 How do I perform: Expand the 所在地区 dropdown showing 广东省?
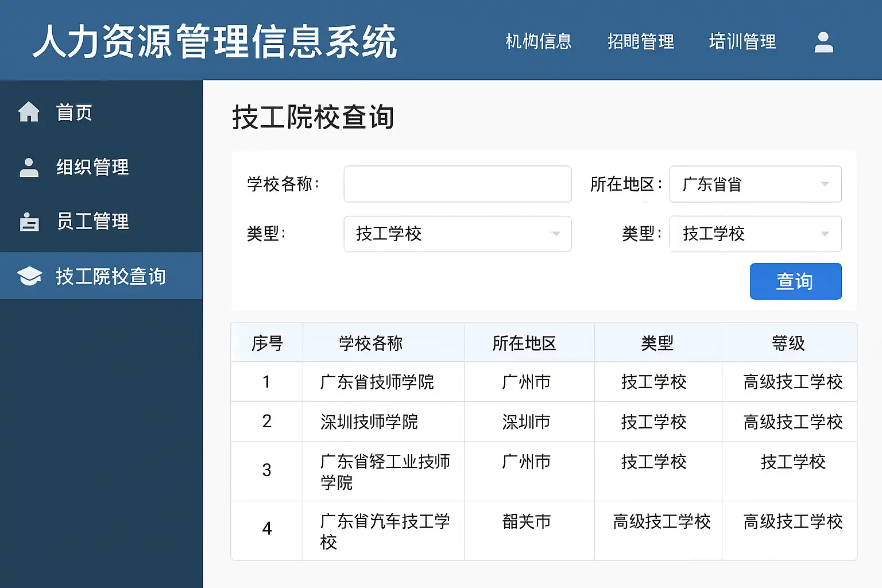tap(755, 184)
